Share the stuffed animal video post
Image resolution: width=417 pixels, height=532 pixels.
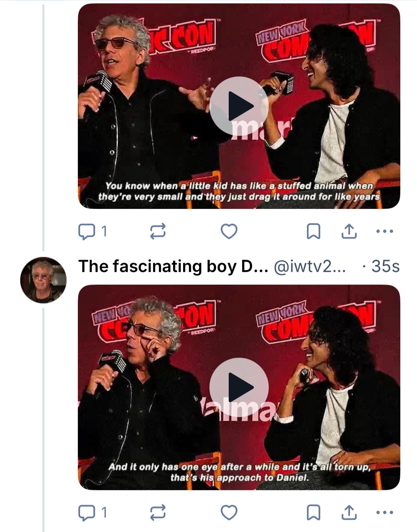(348, 231)
